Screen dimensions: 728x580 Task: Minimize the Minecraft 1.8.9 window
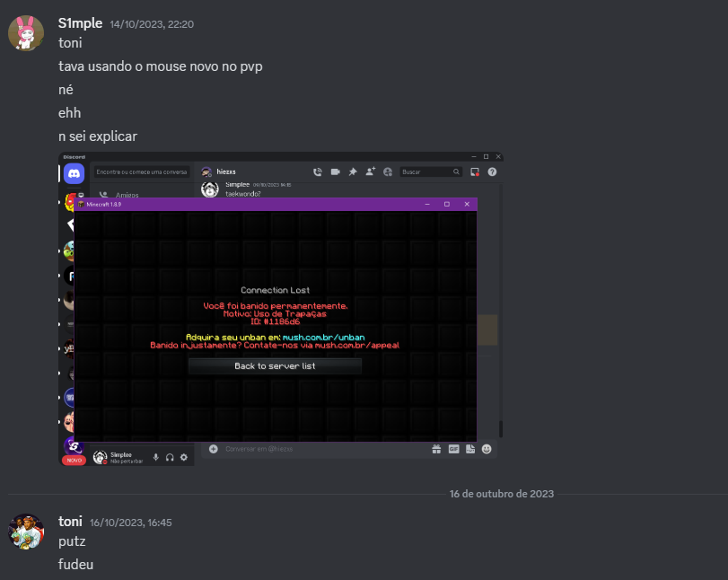pyautogui.click(x=427, y=205)
